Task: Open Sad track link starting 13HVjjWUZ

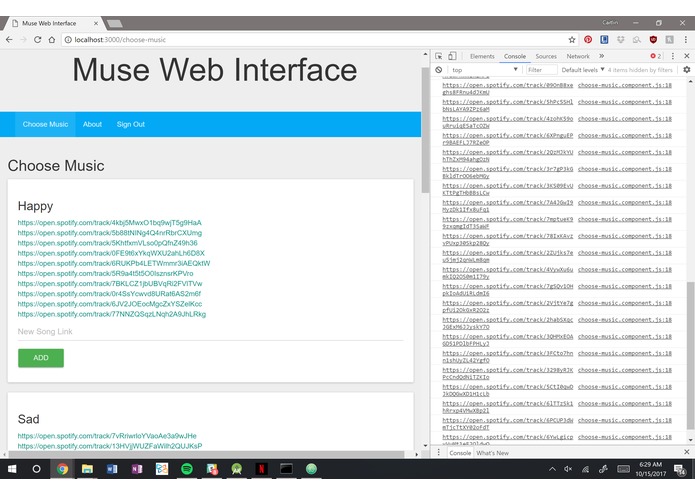Action: coord(110,446)
